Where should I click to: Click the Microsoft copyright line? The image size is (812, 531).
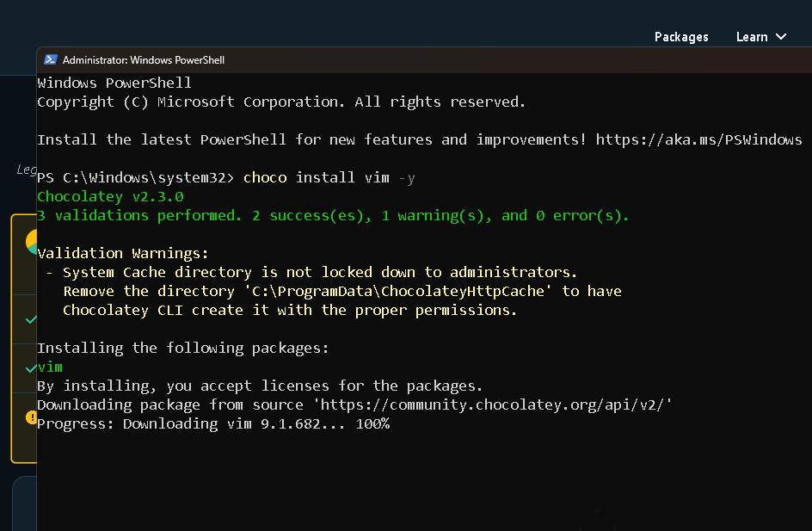click(281, 102)
